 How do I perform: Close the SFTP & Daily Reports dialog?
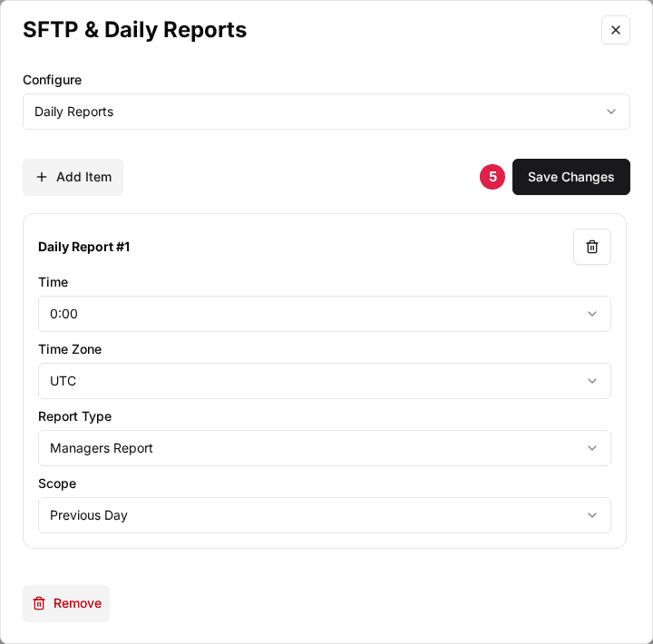tap(615, 30)
